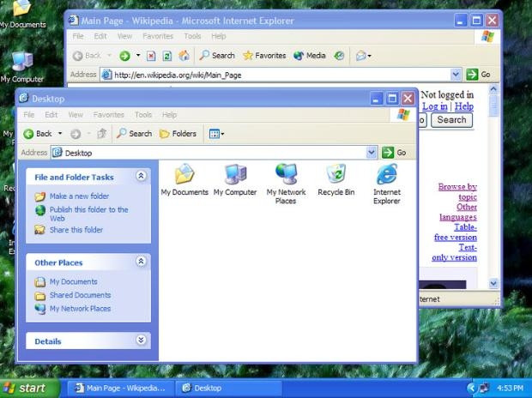Viewport: 532px width, 398px height.
Task: Click Search in Internet Explorer toolbar
Action: [x=217, y=56]
